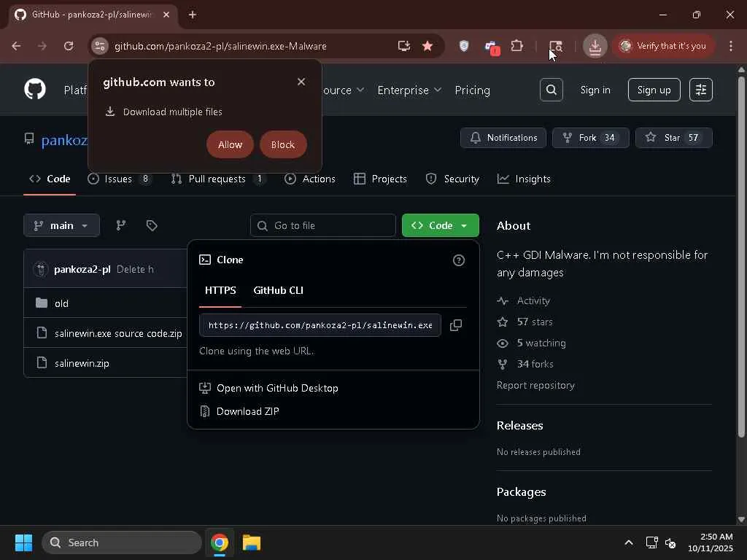Expand the main branch dropdown
Screen dimensions: 747x560
[61, 225]
